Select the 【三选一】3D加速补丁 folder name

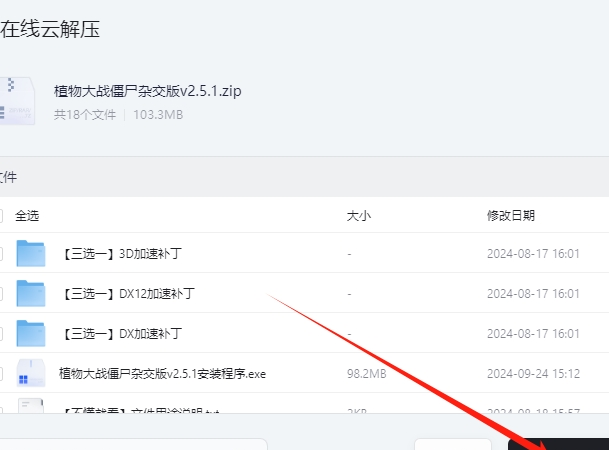[121, 254]
